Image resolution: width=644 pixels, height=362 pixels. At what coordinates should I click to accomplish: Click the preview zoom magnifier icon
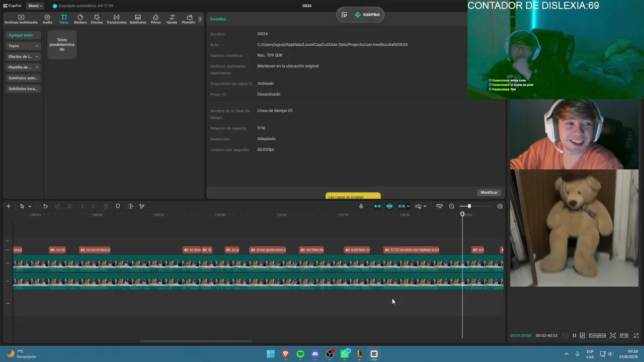[613, 335]
